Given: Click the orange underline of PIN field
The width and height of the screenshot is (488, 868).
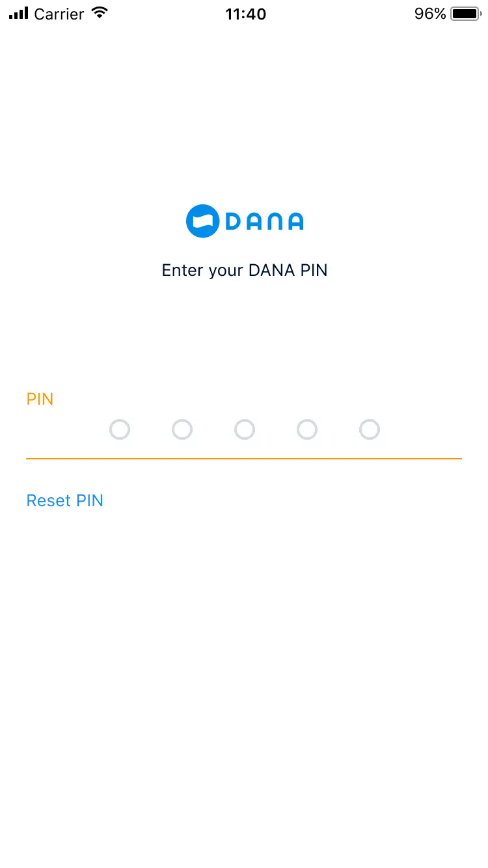Looking at the screenshot, I should (244, 459).
